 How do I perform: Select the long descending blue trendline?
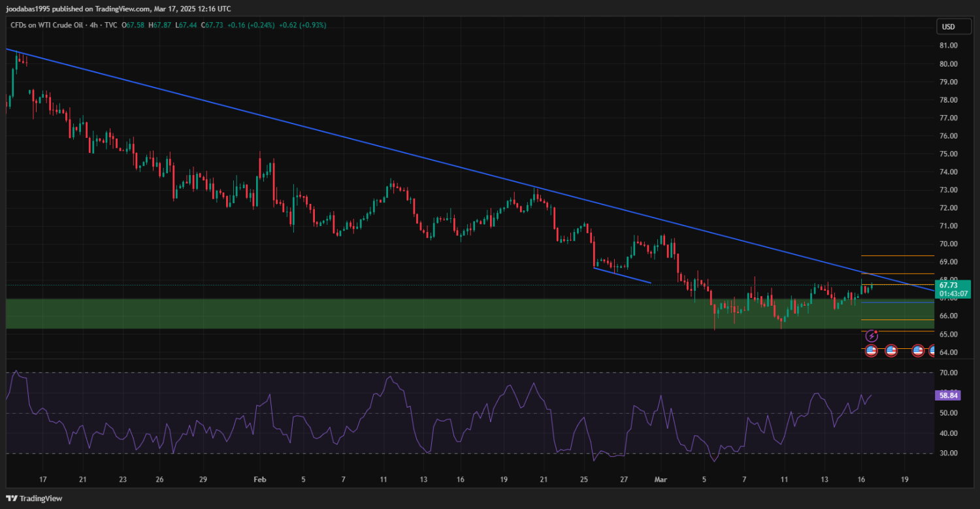pos(327,133)
